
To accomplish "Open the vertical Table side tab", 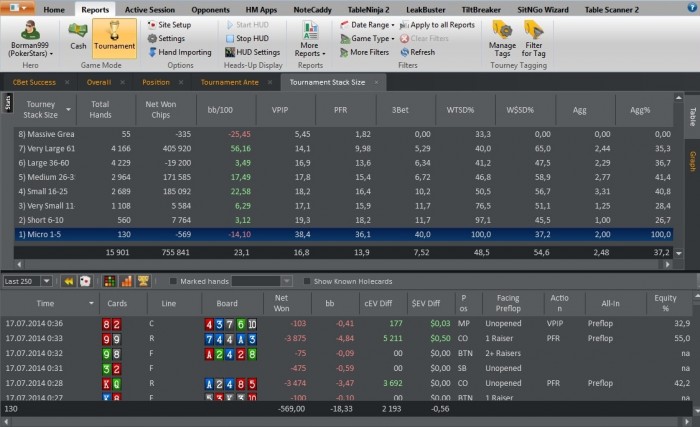I will [x=692, y=116].
